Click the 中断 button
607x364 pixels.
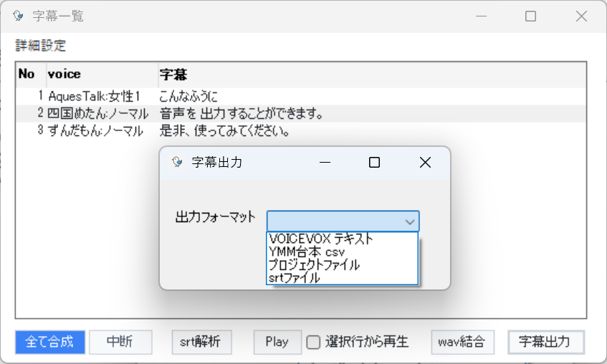[x=120, y=342]
